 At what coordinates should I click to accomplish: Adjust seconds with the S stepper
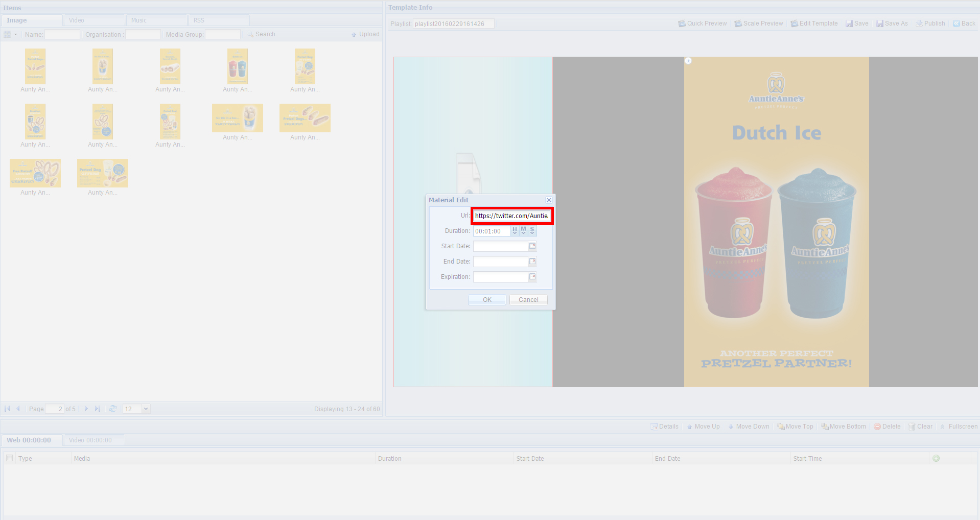[532, 231]
